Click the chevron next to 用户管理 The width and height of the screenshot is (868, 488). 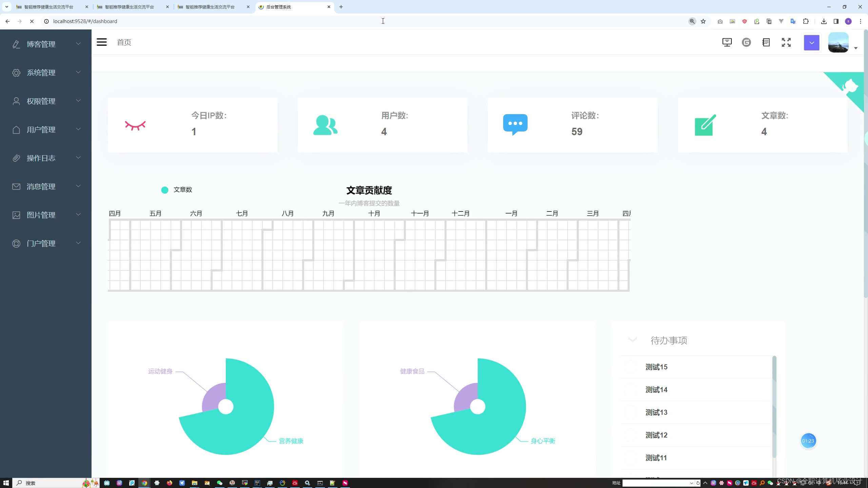point(78,129)
